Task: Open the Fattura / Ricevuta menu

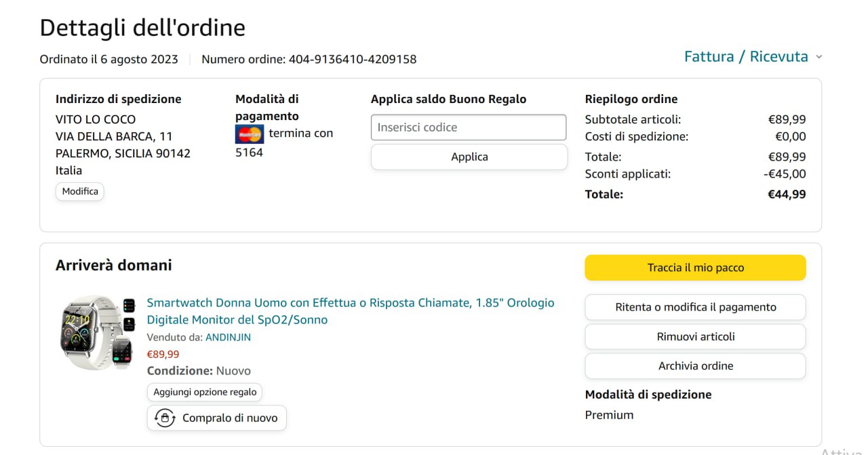Action: click(746, 57)
